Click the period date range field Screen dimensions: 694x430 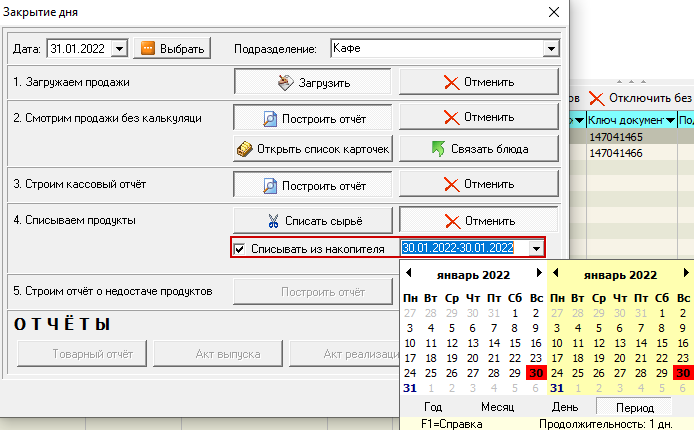tap(458, 248)
